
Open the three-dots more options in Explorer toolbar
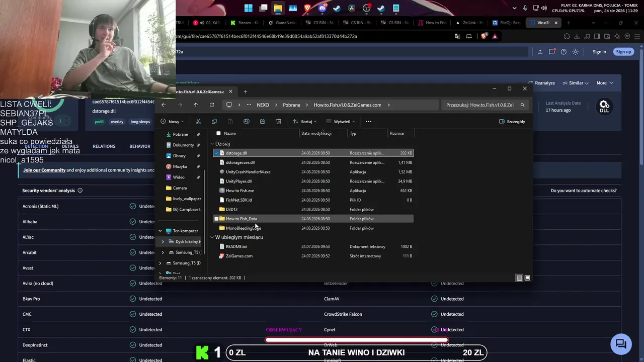(x=368, y=121)
